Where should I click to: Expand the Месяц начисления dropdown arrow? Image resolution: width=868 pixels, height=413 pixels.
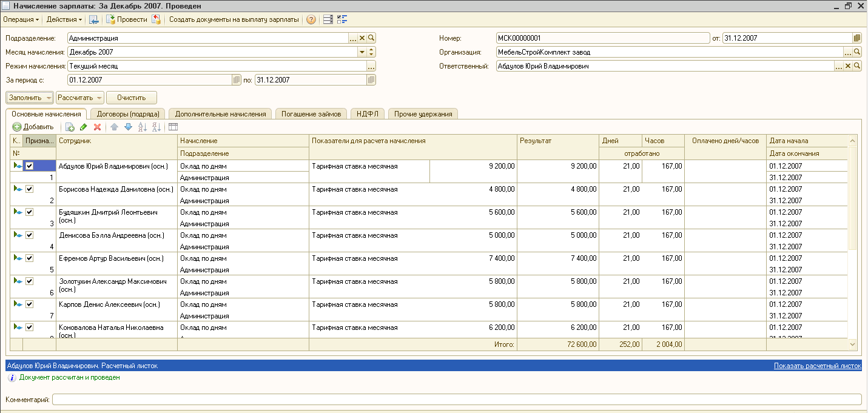tap(362, 52)
